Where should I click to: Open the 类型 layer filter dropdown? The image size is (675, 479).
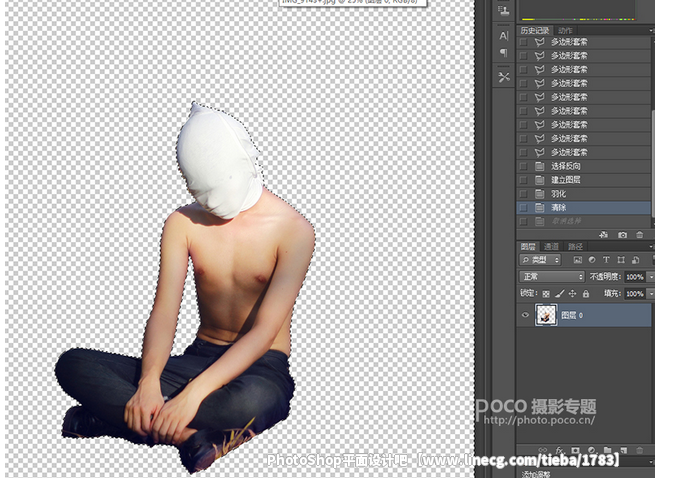[540, 260]
